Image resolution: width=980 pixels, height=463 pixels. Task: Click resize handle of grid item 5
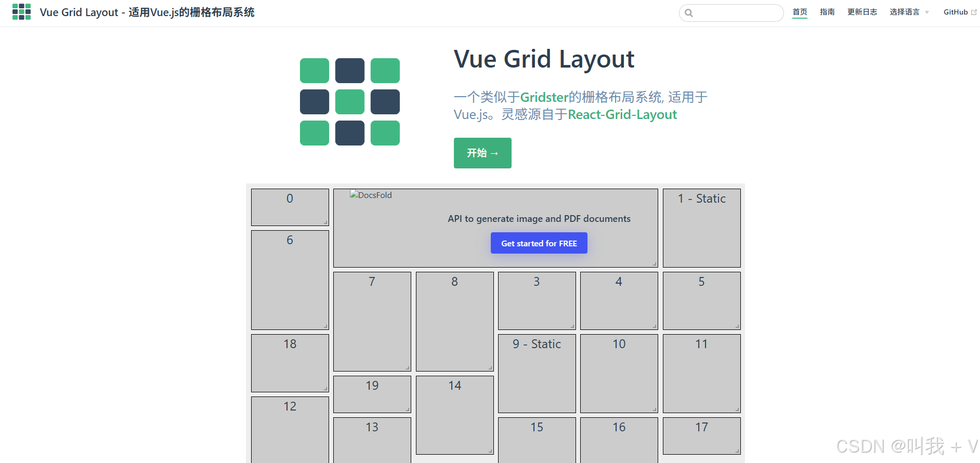click(x=737, y=326)
